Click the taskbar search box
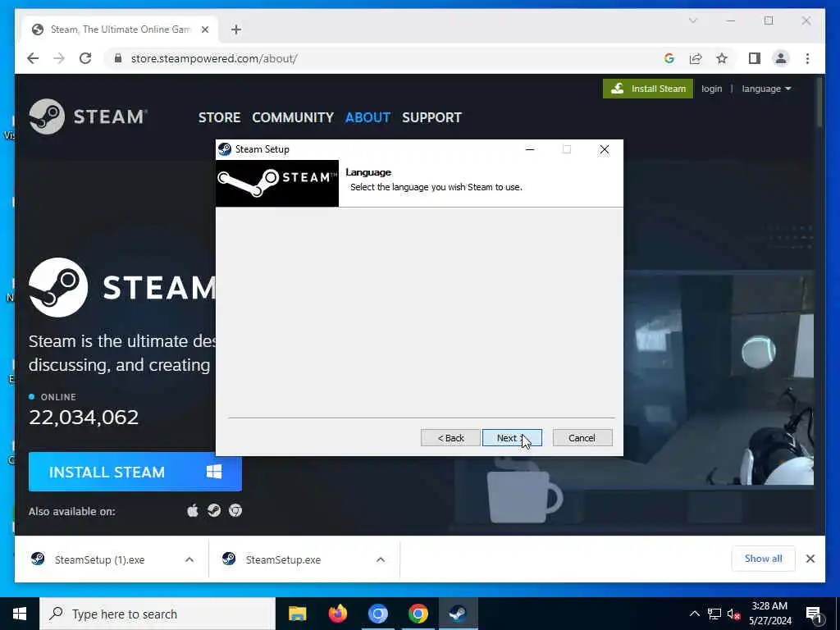 pyautogui.click(x=157, y=614)
